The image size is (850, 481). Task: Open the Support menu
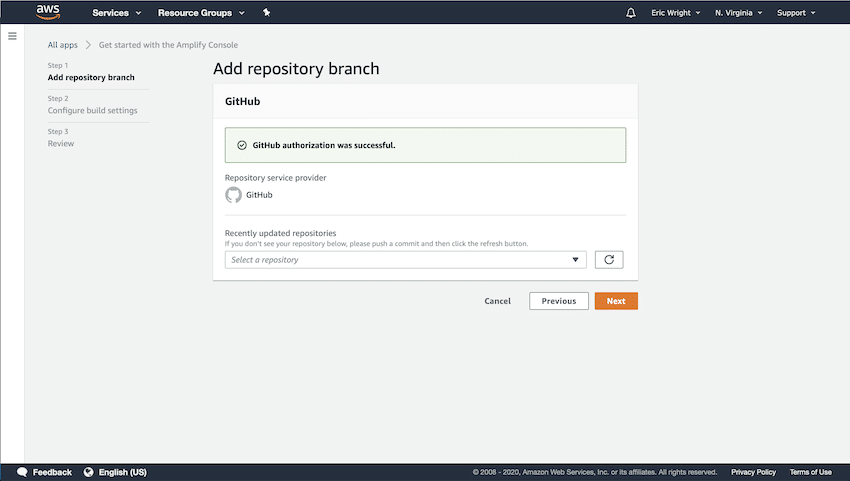[796, 12]
